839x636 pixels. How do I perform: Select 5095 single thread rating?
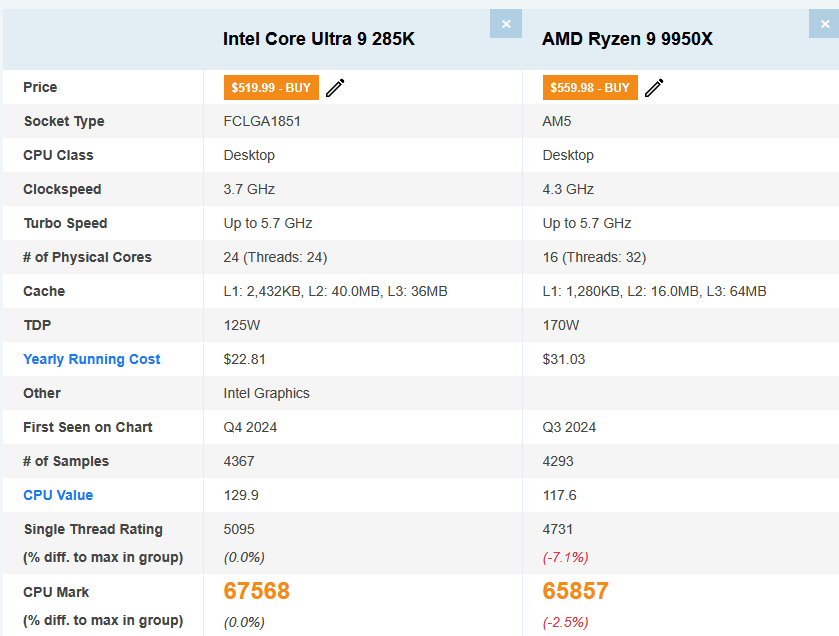click(x=239, y=529)
